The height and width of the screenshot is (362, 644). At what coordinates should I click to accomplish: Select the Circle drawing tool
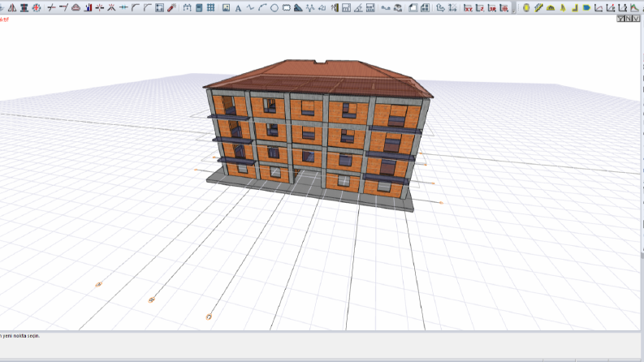(x=274, y=7)
